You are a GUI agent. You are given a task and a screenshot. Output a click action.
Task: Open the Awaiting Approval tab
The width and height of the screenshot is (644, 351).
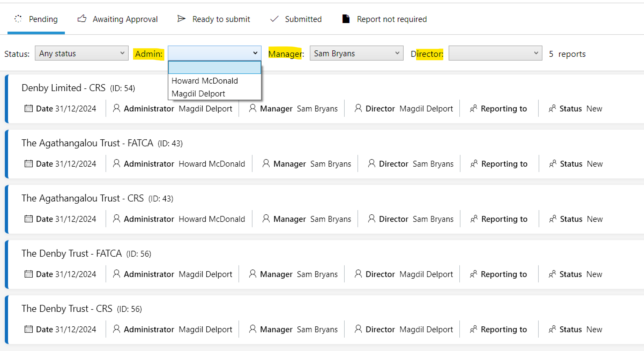click(x=118, y=19)
